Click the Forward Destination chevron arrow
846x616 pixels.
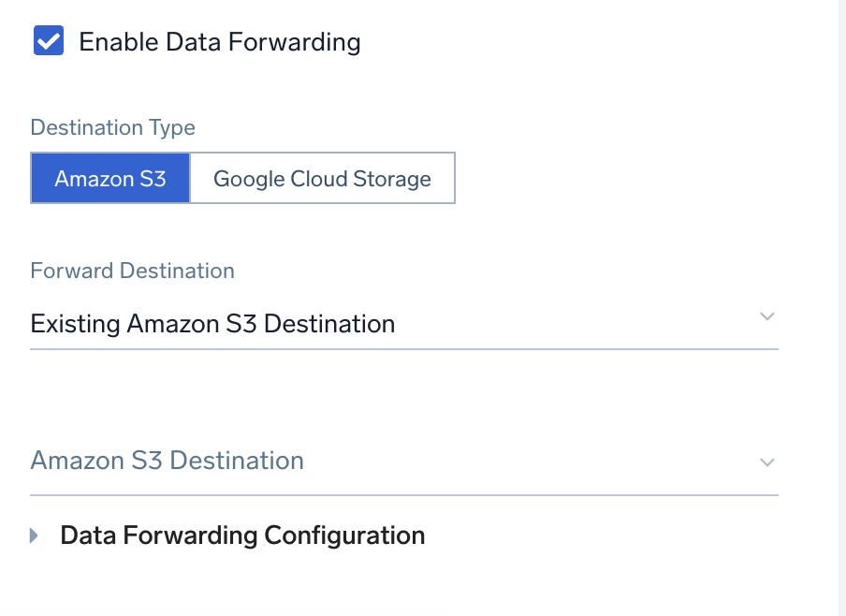pyautogui.click(x=767, y=318)
